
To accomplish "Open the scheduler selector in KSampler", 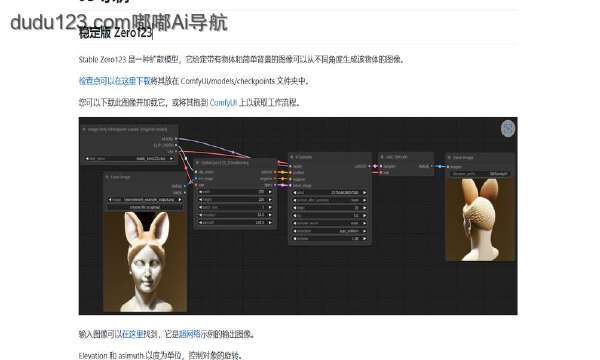I will click(329, 231).
